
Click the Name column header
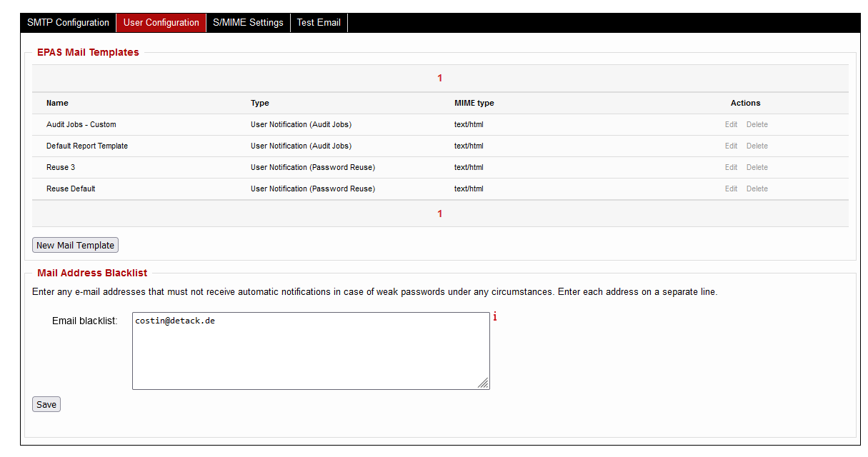57,103
